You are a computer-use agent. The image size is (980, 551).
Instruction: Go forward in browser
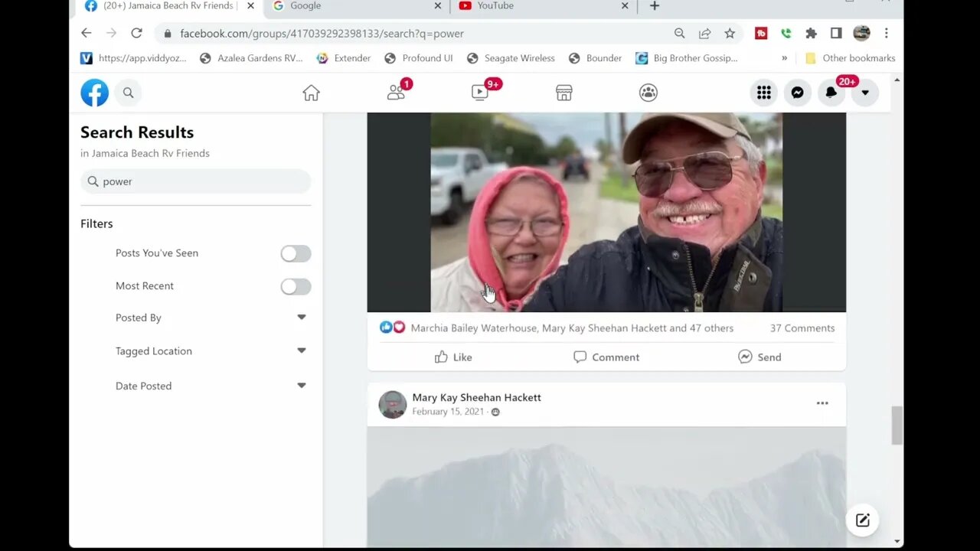[111, 33]
